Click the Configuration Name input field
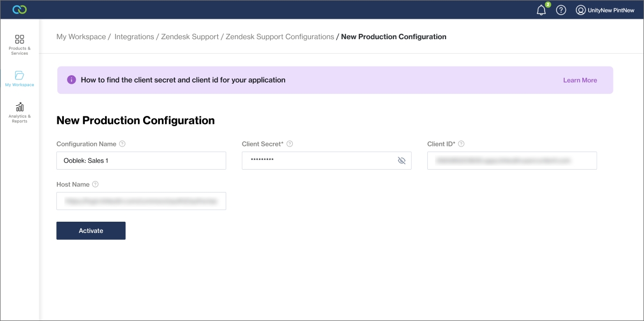 141,160
